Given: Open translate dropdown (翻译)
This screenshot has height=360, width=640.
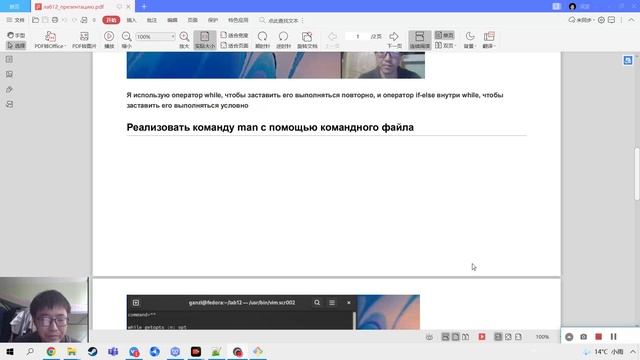Looking at the screenshot, I should click(x=489, y=40).
